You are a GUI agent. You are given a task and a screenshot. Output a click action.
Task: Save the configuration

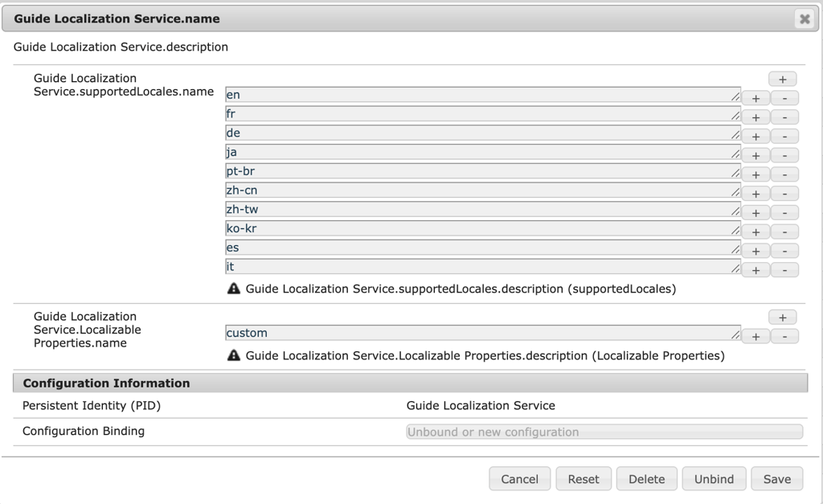pyautogui.click(x=776, y=479)
